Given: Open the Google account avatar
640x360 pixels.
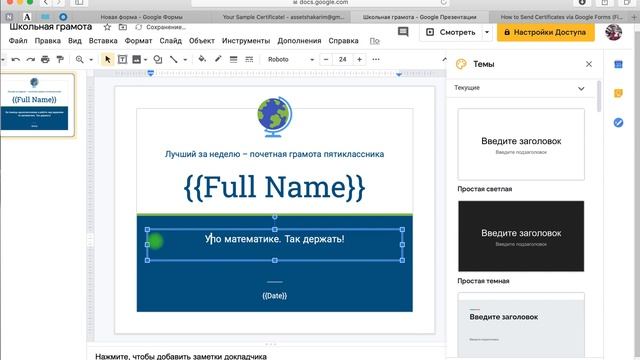Looking at the screenshot, I should (613, 32).
